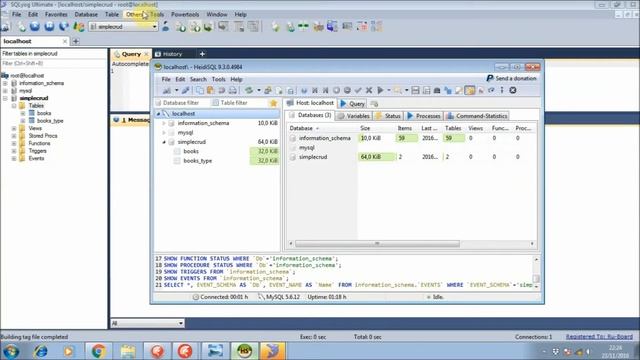Viewport: 640px width, 360px height.
Task: Click the yellow star favorites icon in HeidiSQL
Action: [273, 103]
